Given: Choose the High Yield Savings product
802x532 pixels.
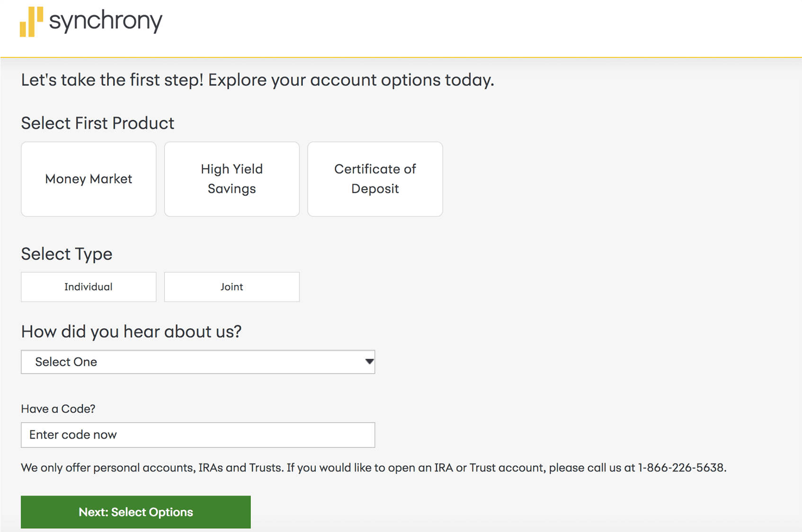Looking at the screenshot, I should coord(232,179).
